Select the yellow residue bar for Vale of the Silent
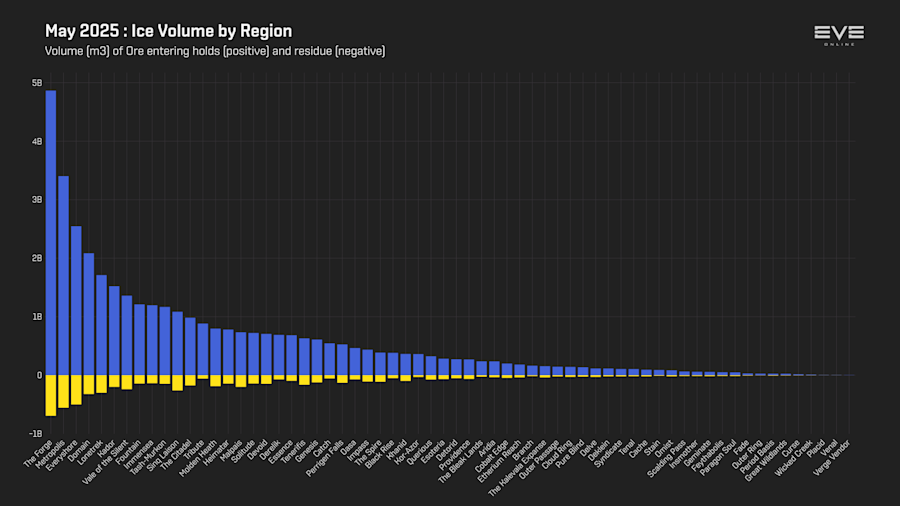The height and width of the screenshot is (506, 900). tap(126, 383)
